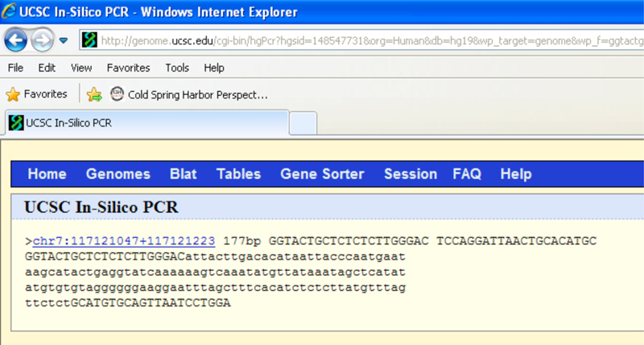Open Gene Sorter in navigation bar

click(323, 174)
